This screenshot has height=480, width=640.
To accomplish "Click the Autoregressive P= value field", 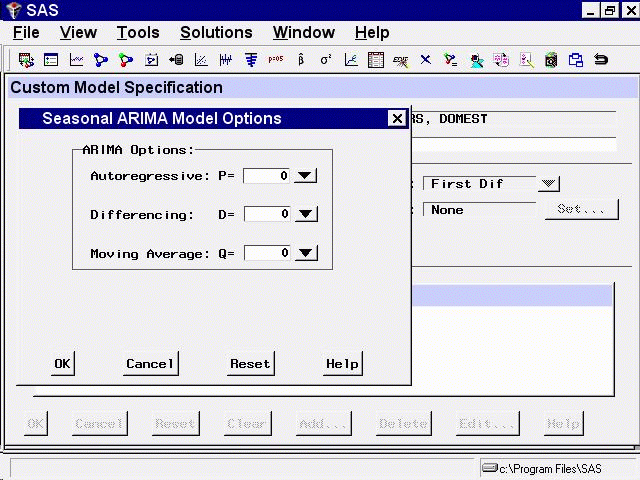I will [267, 176].
